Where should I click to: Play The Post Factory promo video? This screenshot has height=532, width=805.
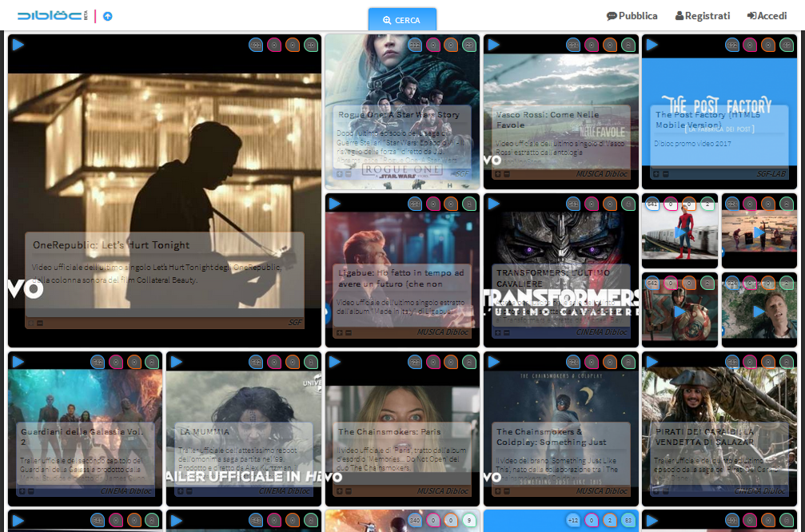pyautogui.click(x=652, y=46)
